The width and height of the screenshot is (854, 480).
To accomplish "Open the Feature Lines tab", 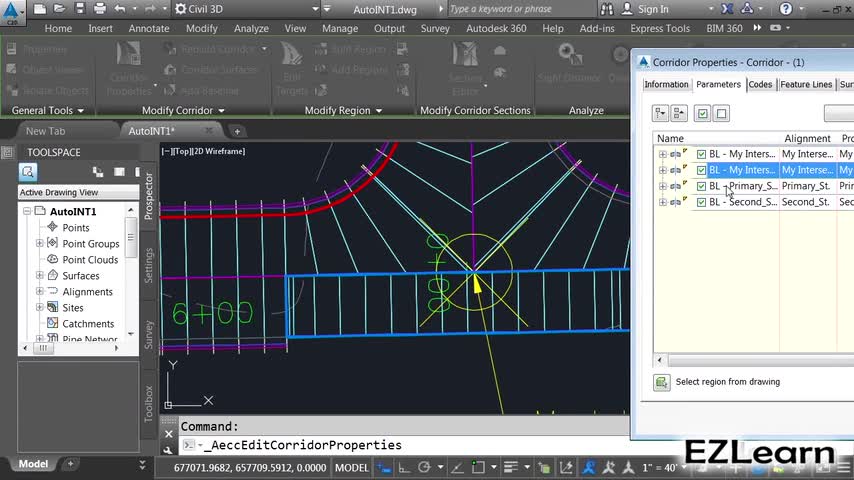I will point(806,85).
